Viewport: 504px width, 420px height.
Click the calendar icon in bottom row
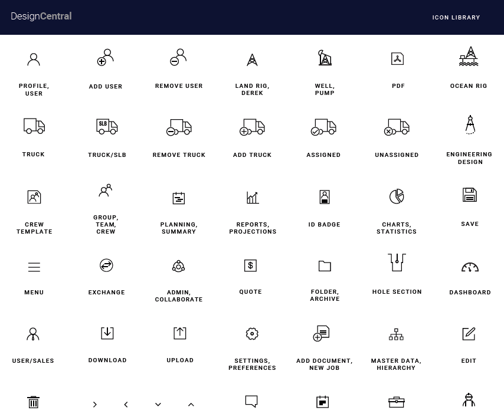322,402
